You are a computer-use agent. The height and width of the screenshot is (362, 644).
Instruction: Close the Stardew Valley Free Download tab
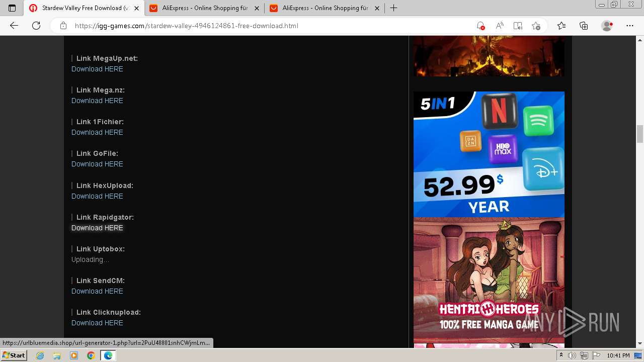coord(136,8)
